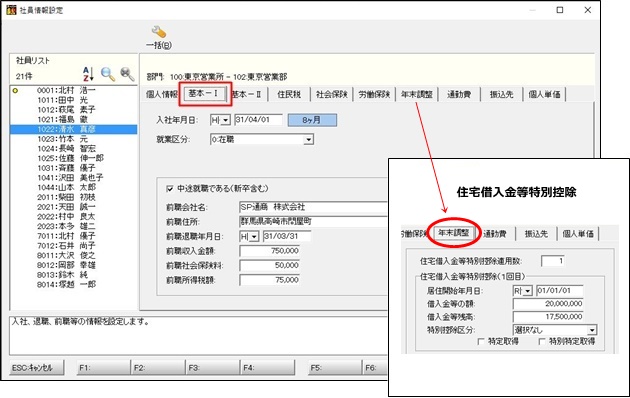Image resolution: width=630 pixels, height=398 pixels.
Task: Switch to 年末調整 tab in main window
Action: [417, 94]
